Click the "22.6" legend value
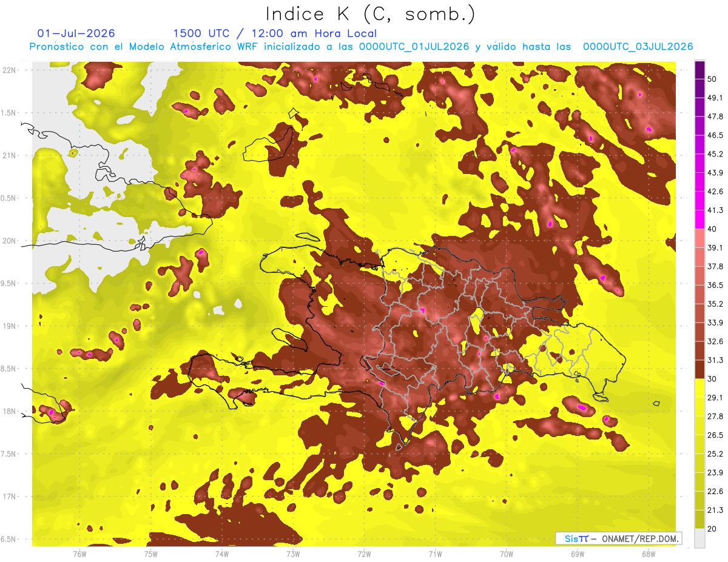 coord(715,492)
